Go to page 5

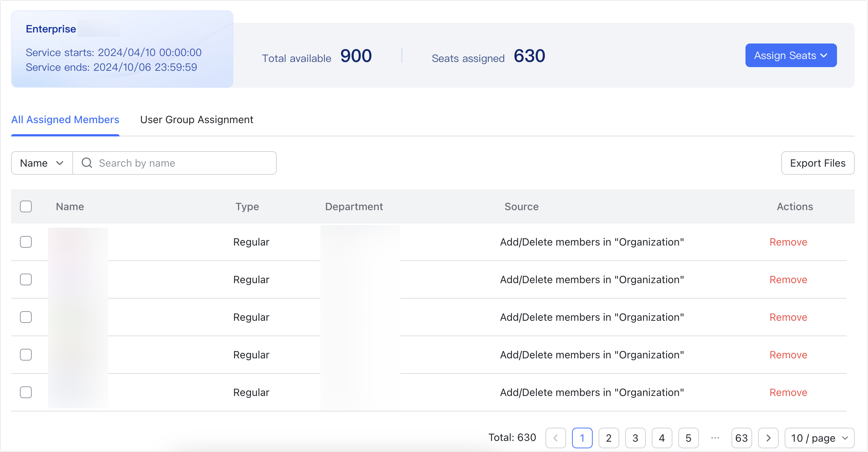pos(688,438)
